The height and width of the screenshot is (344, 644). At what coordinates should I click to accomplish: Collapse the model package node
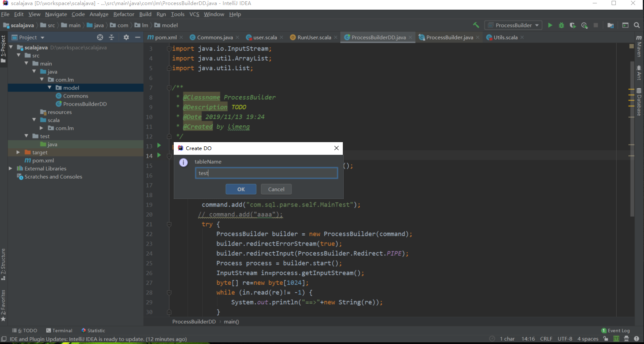tap(50, 87)
